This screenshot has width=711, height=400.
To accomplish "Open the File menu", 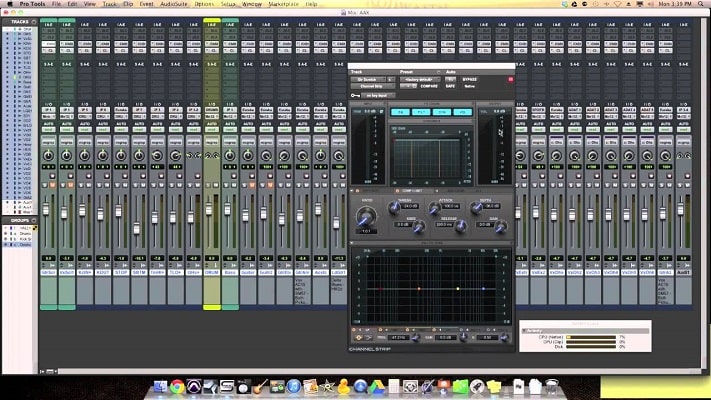I will pyautogui.click(x=56, y=4).
